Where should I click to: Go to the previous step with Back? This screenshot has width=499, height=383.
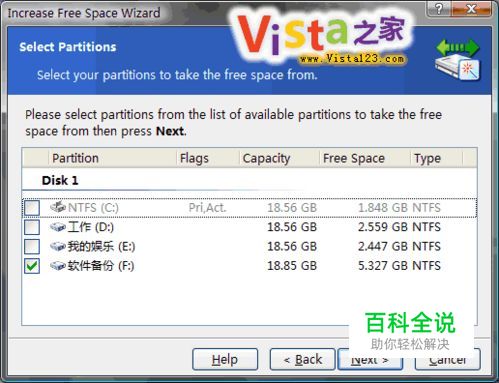[303, 359]
